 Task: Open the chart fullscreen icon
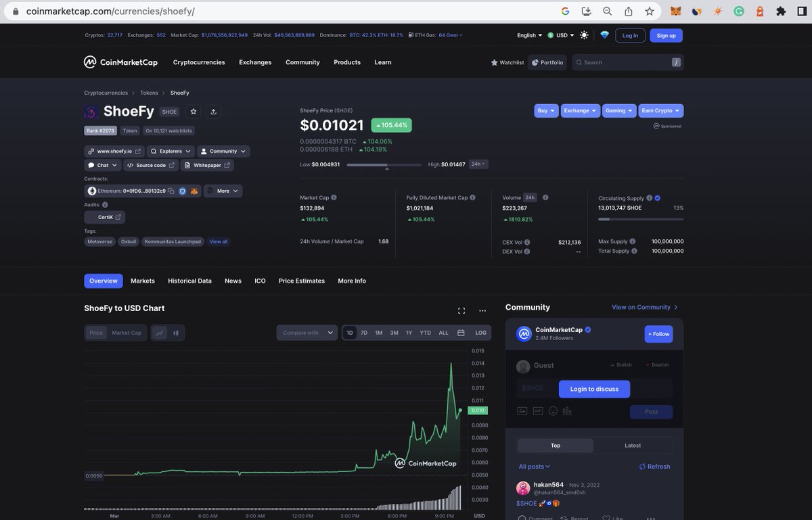461,311
